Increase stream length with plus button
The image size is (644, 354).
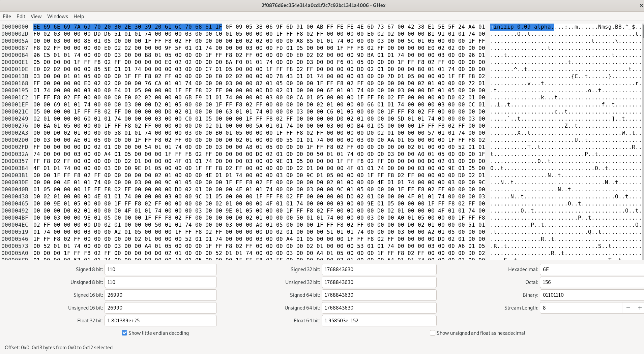(x=639, y=308)
